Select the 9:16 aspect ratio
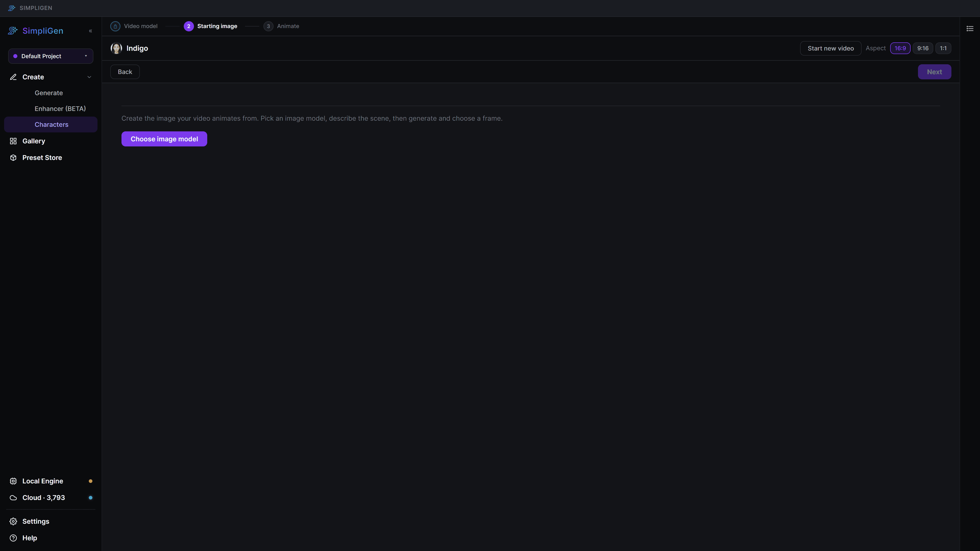 [923, 48]
